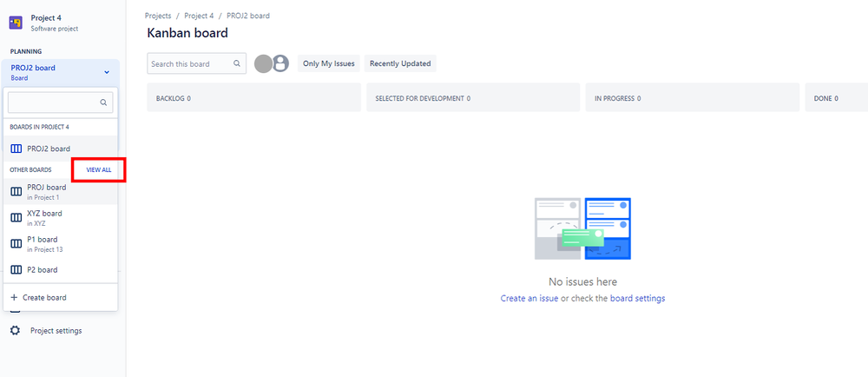Click the gray user avatar circle
This screenshot has height=377, width=868.
click(263, 63)
